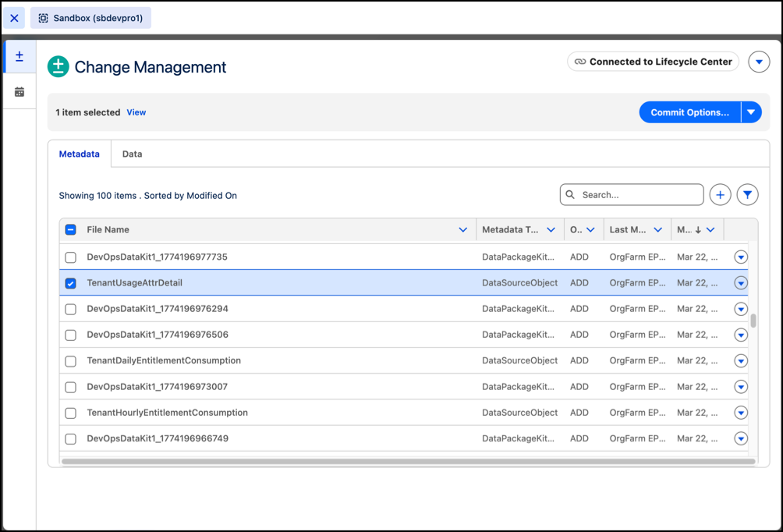Click the DevOpsDataKit1_1774196976506 file name
783x532 pixels.
158,335
